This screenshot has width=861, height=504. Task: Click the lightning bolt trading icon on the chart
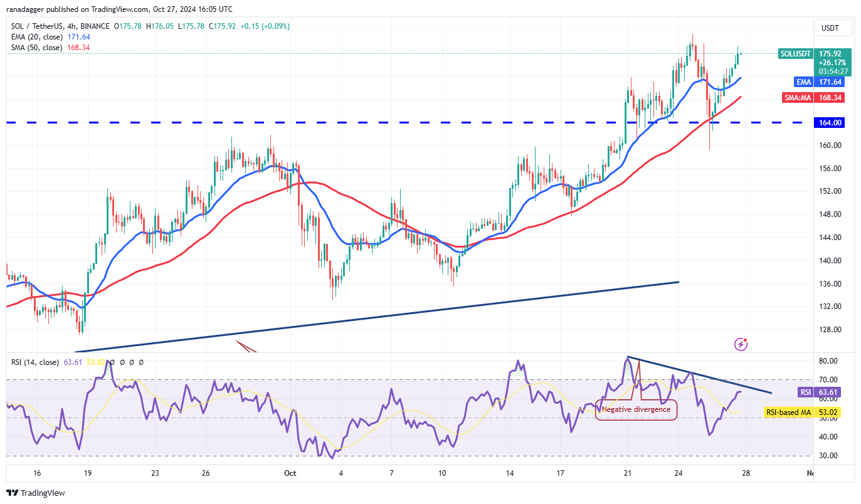coord(741,344)
